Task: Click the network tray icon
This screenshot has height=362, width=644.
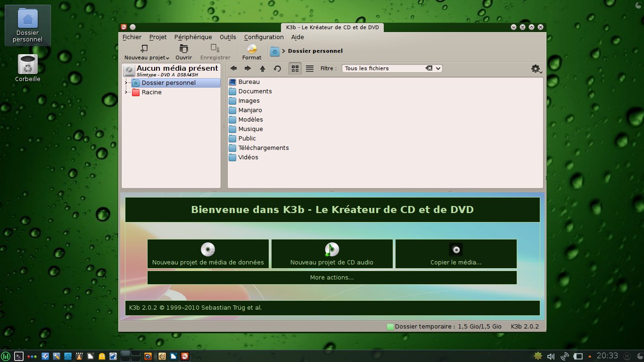Action: point(565,356)
